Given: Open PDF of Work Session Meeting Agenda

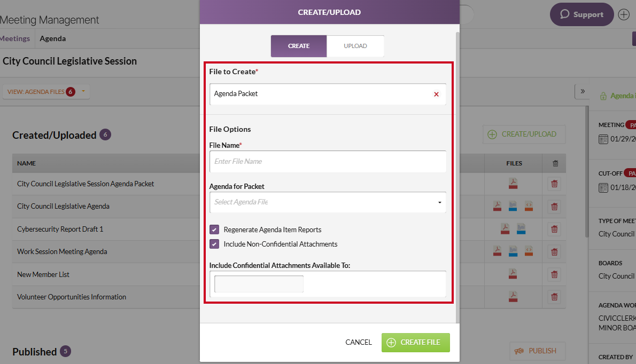Looking at the screenshot, I should click(497, 251).
